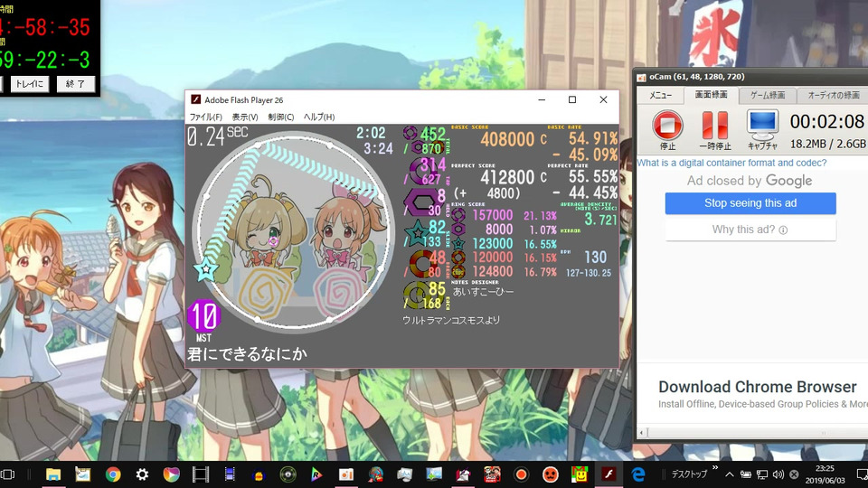Screen dimensions: 868x488
Task: Open the Settings gear icon on the taskbar
Action: [142, 474]
